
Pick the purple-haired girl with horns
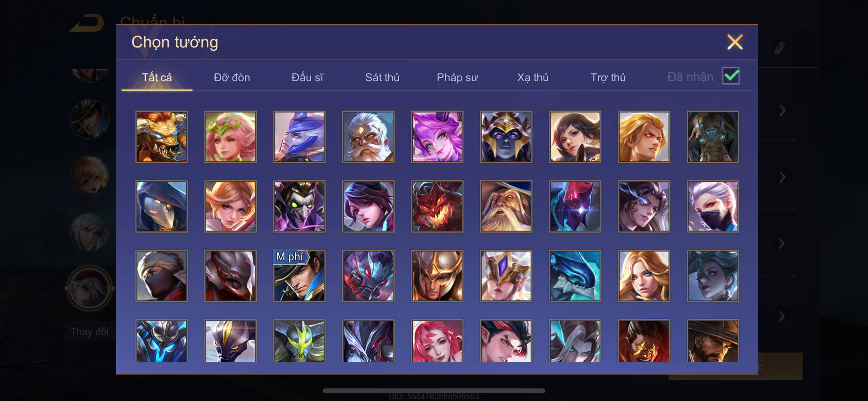click(437, 137)
